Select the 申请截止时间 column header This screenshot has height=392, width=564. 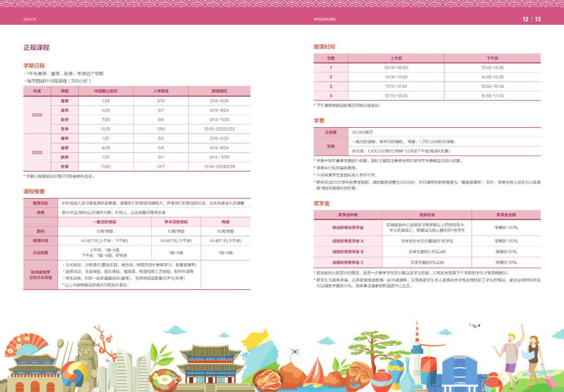pyautogui.click(x=105, y=91)
